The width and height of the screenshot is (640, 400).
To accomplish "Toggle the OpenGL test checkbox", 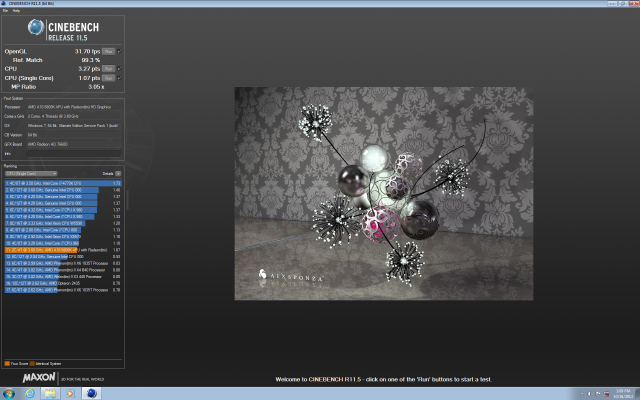I will pyautogui.click(x=119, y=51).
